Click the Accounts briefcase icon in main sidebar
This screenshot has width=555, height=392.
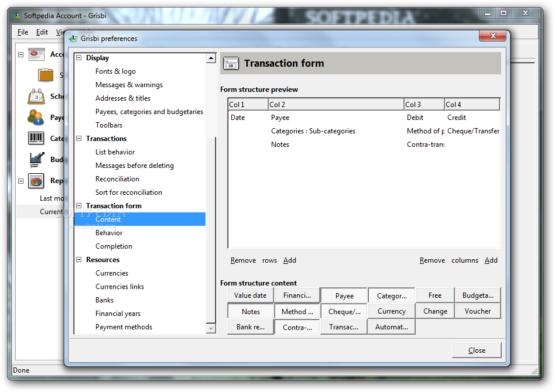tap(36, 54)
